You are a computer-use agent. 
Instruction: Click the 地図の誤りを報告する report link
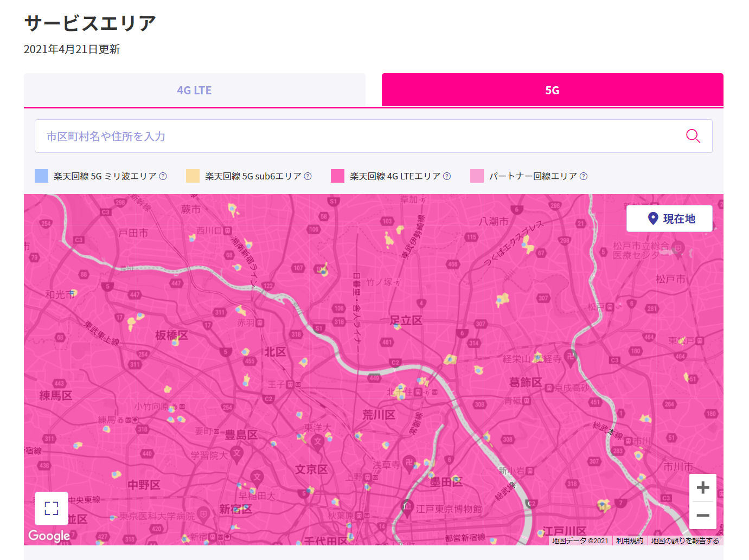pos(684,540)
